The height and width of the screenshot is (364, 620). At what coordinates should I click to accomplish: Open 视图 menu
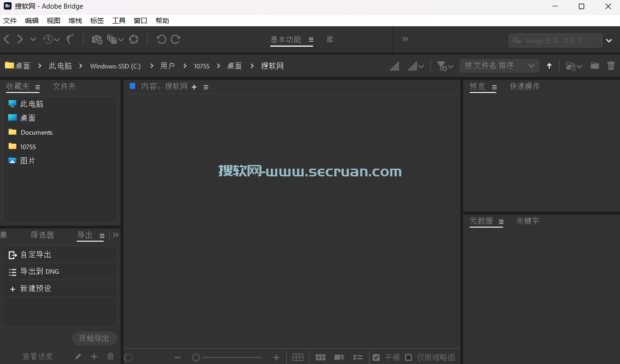tap(54, 20)
